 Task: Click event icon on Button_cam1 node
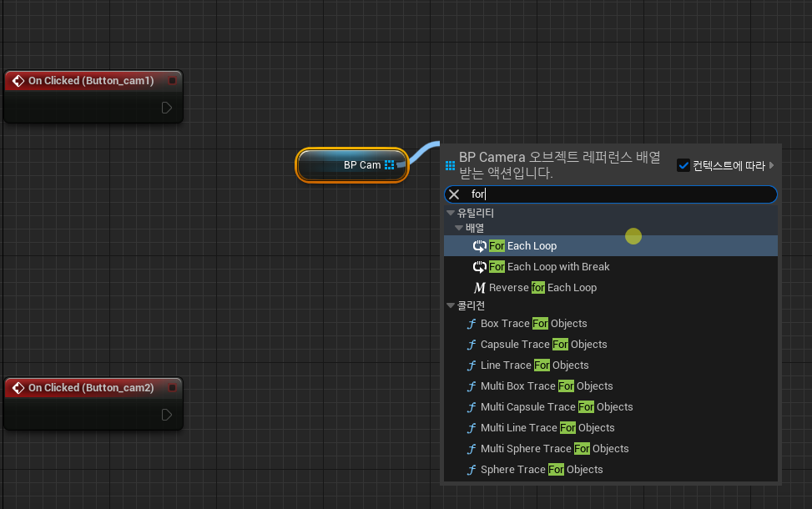(18, 81)
